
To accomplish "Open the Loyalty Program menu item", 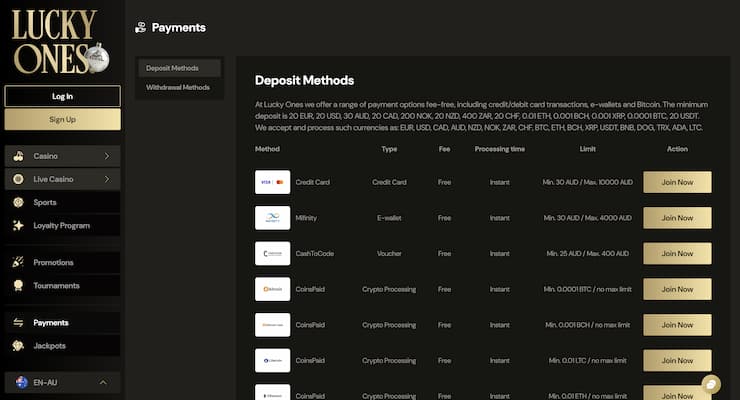I will pyautogui.click(x=62, y=225).
